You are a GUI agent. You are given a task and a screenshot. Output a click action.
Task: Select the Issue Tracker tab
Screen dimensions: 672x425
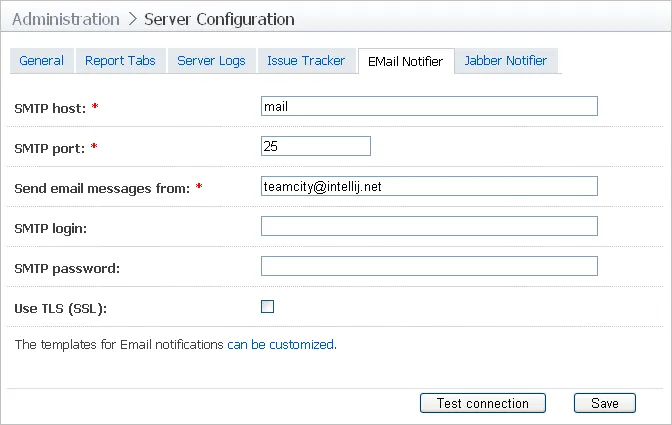coord(306,61)
